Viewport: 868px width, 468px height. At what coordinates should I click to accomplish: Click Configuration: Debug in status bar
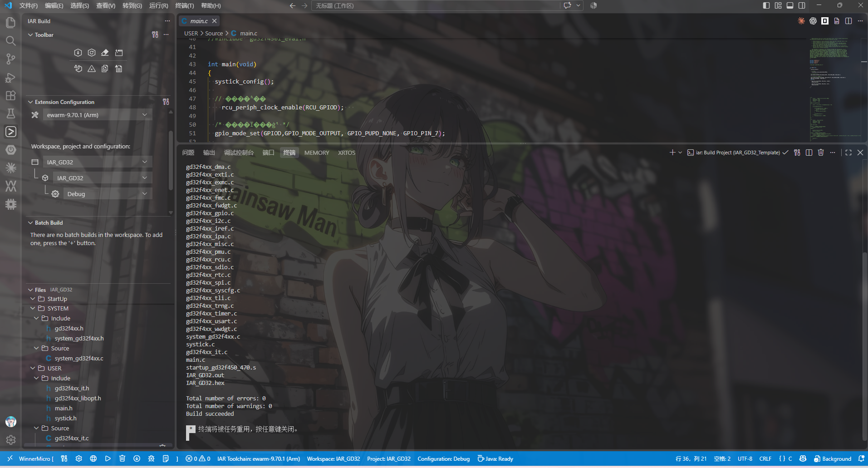click(x=444, y=458)
